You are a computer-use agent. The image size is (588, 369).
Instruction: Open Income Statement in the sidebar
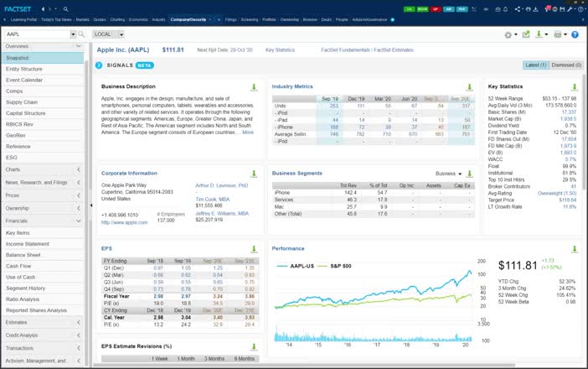click(x=43, y=244)
